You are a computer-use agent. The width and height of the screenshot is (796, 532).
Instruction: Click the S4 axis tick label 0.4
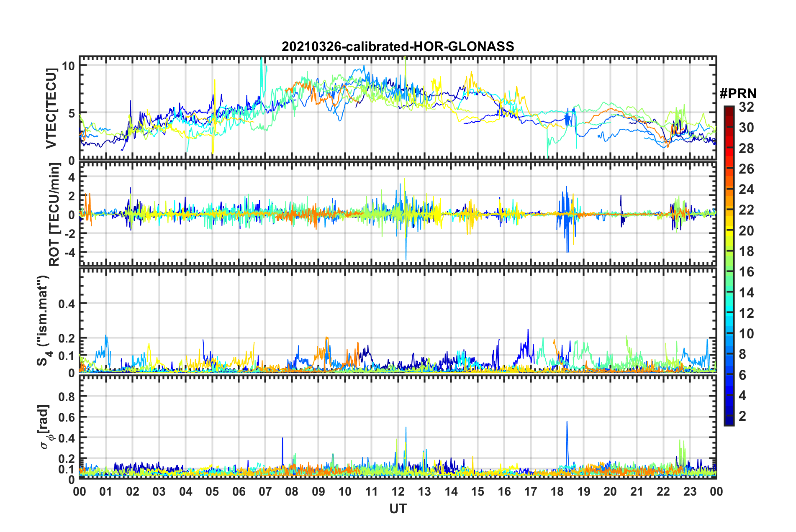67,304
